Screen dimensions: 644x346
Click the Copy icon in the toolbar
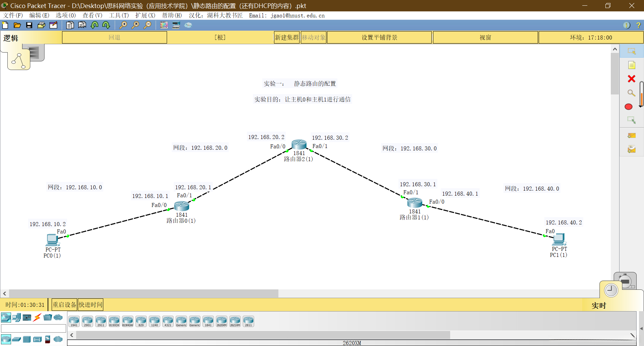70,25
